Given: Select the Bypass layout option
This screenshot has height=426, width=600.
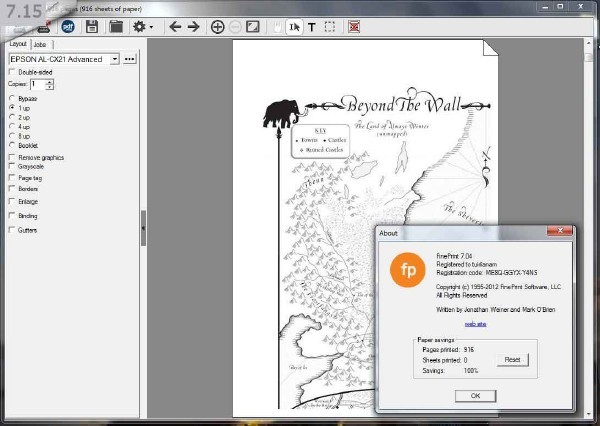Looking at the screenshot, I should pyautogui.click(x=13, y=98).
